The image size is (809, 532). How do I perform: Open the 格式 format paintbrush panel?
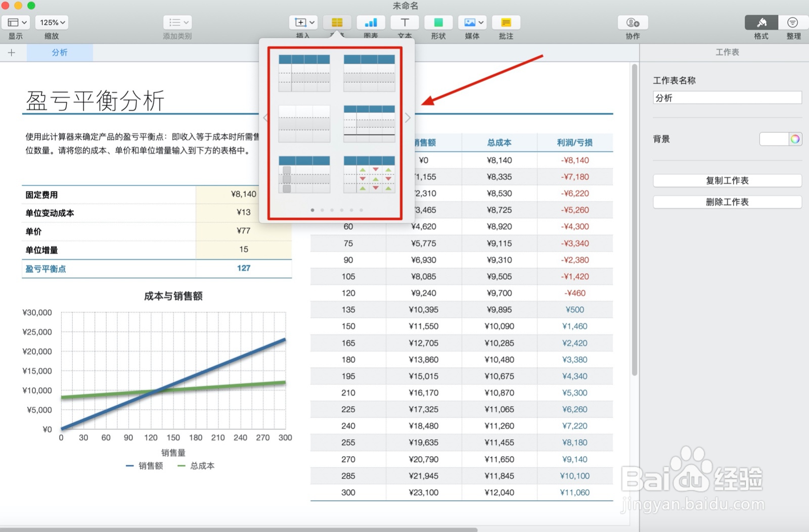(x=760, y=22)
